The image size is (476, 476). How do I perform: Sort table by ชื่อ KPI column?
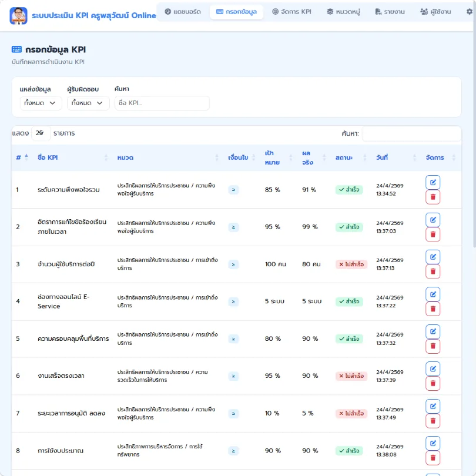pos(72,157)
